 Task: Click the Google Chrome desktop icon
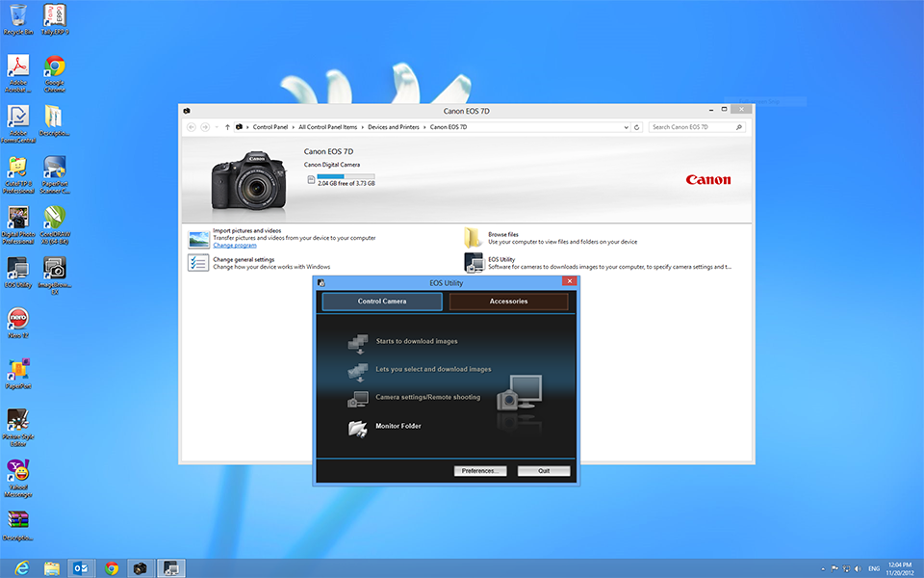(55, 67)
